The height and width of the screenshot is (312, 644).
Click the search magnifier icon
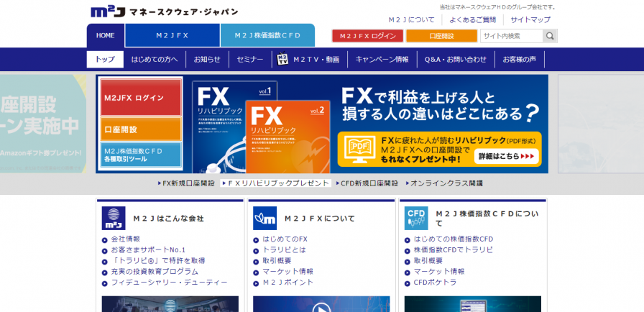[550, 36]
